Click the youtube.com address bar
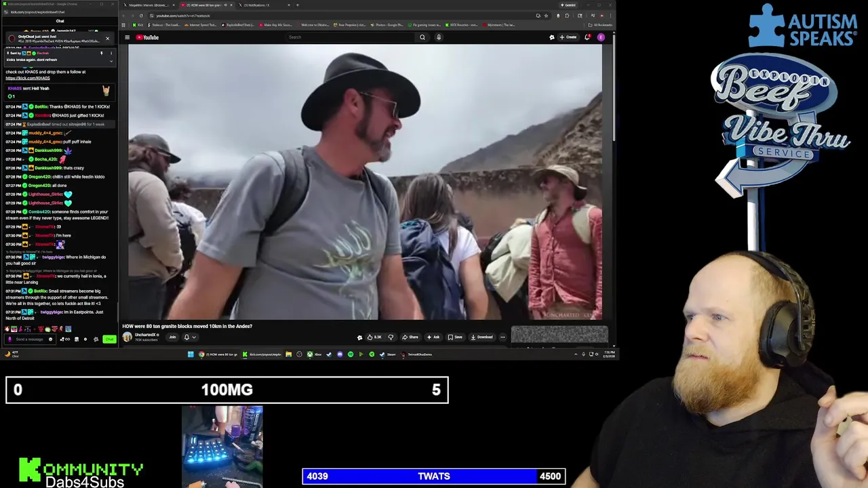The height and width of the screenshot is (488, 868). [x=339, y=16]
